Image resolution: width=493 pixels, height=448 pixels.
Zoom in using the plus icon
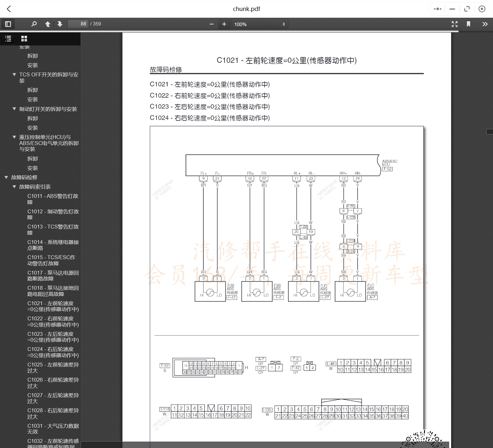(224, 24)
